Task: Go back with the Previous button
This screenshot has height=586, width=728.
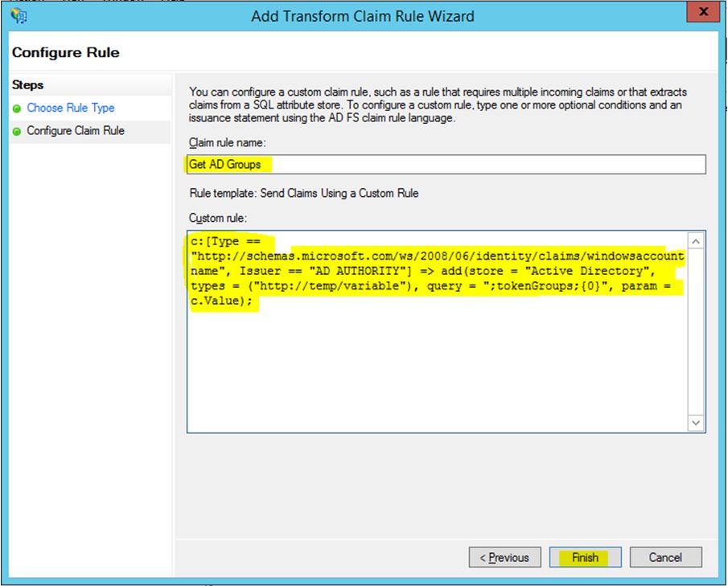Action: pyautogui.click(x=504, y=557)
